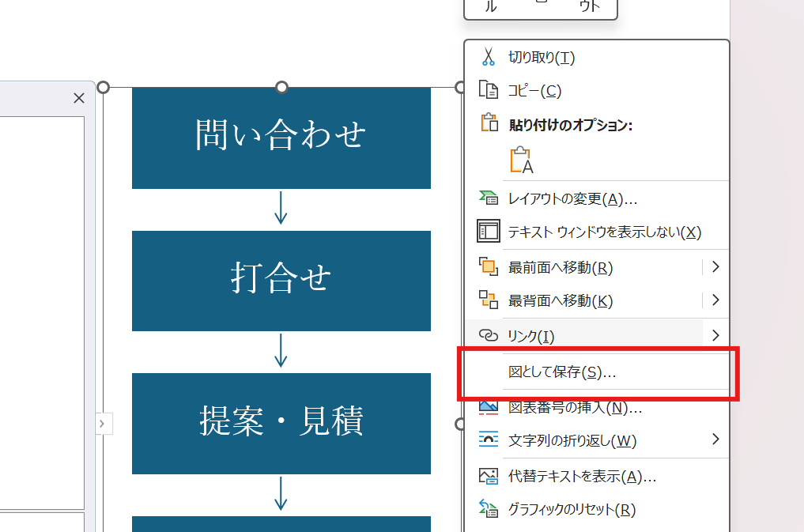Screen dimensions: 804x532
Task: Click the 図表番号の挿入 caption icon
Action: click(488, 407)
